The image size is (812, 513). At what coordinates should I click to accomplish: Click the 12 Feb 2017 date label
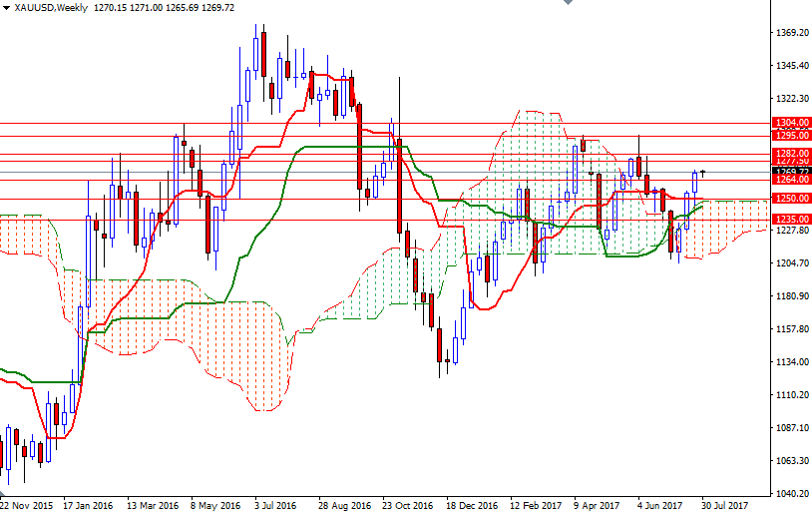tap(536, 506)
